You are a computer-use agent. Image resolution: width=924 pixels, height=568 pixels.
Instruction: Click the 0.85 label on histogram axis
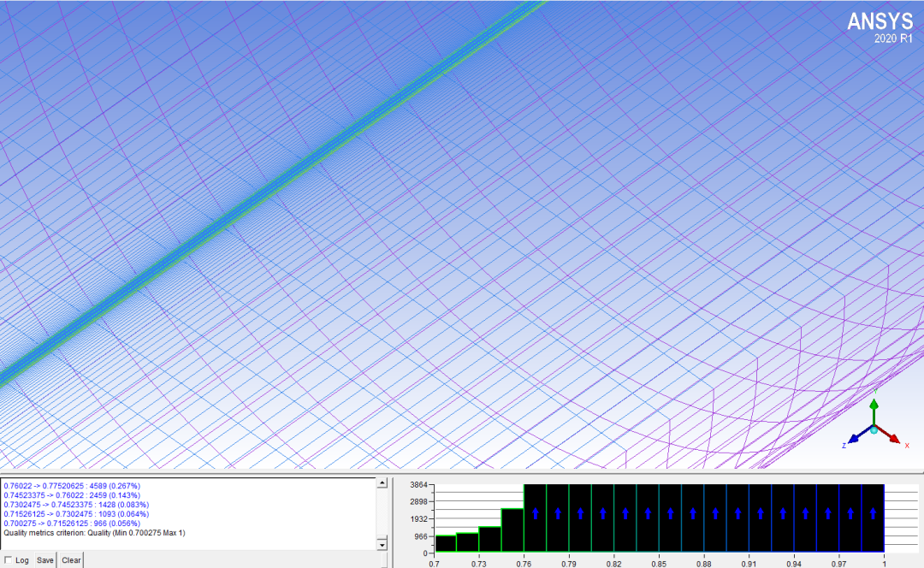coord(659,564)
